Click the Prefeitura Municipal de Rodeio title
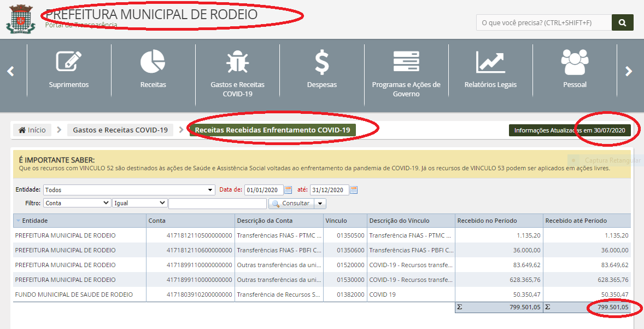Image resolution: width=644 pixels, height=329 pixels. 151,14
